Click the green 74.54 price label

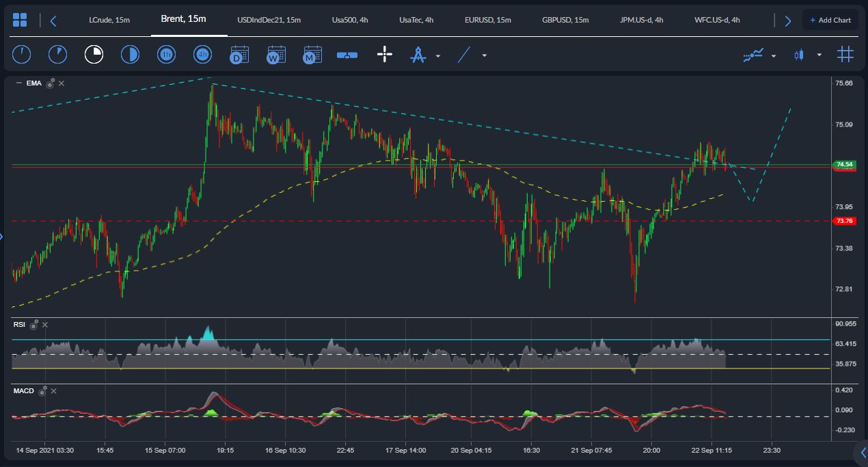[844, 165]
